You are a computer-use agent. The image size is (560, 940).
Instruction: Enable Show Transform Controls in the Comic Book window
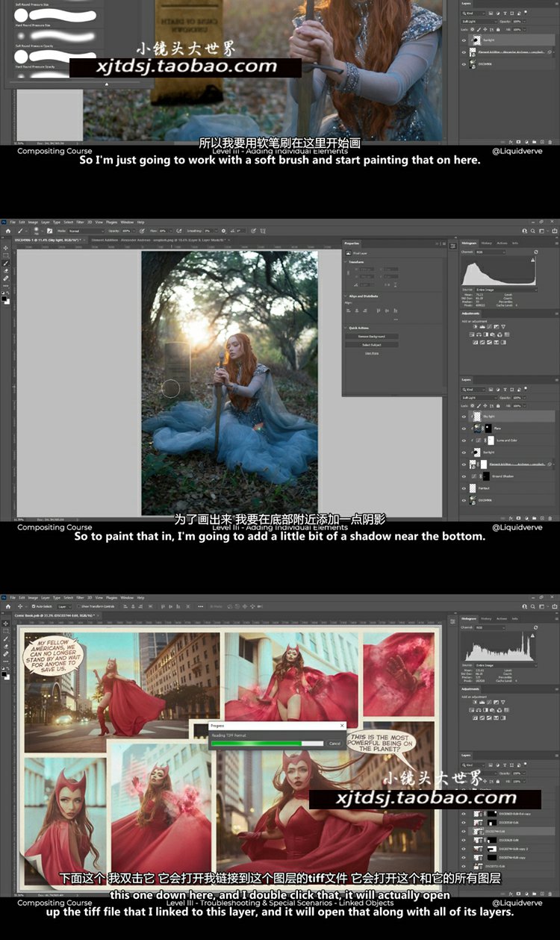(x=79, y=606)
